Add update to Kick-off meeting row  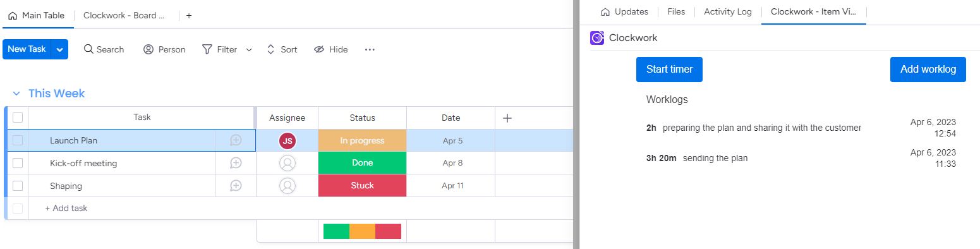point(236,163)
